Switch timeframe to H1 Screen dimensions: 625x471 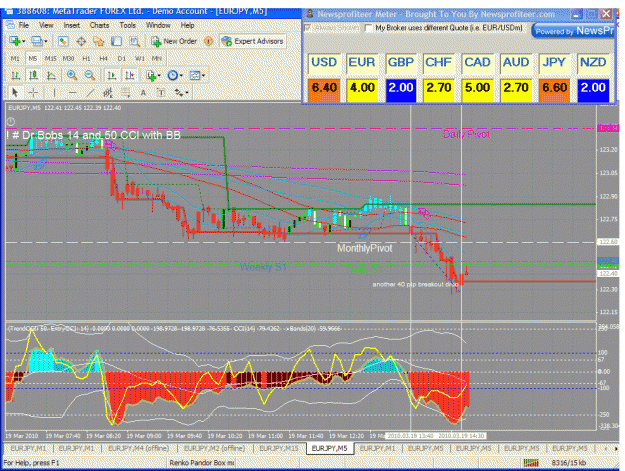coord(86,58)
